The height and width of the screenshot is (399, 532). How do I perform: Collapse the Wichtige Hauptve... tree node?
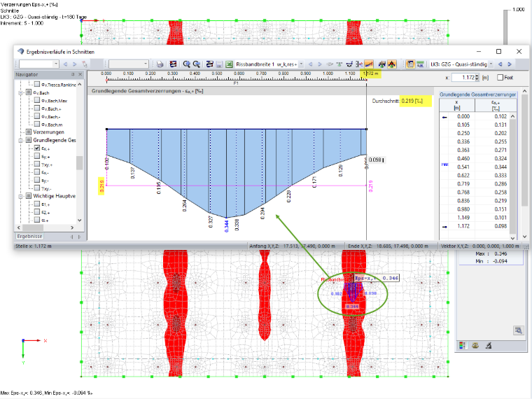pyautogui.click(x=21, y=196)
